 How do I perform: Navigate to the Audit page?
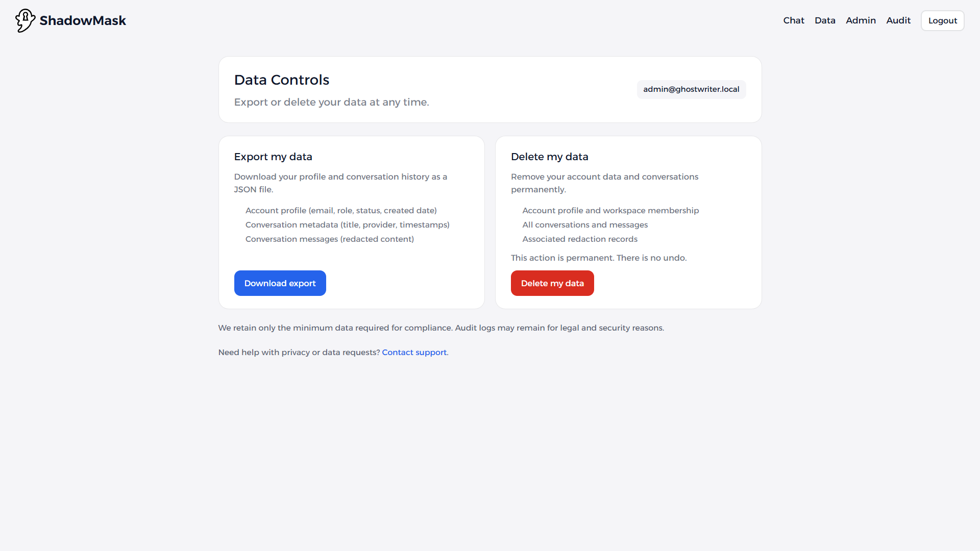(898, 20)
